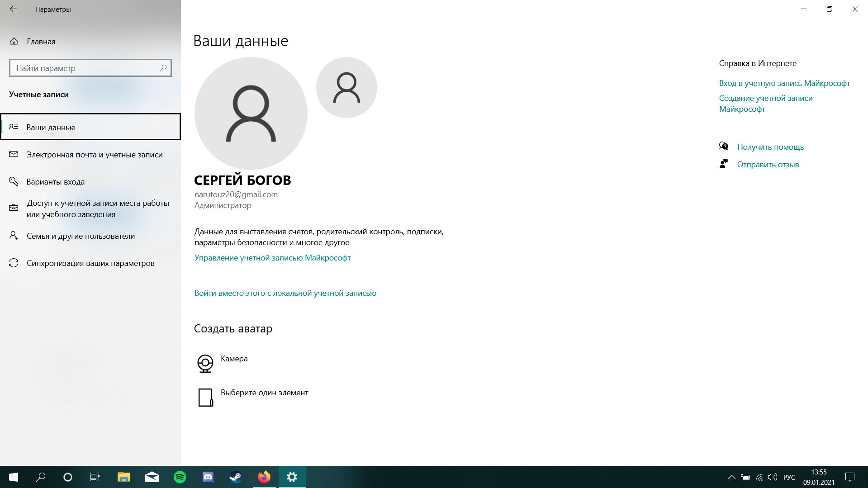Open Варианты входа section
Image resolution: width=868 pixels, height=488 pixels.
click(x=90, y=182)
